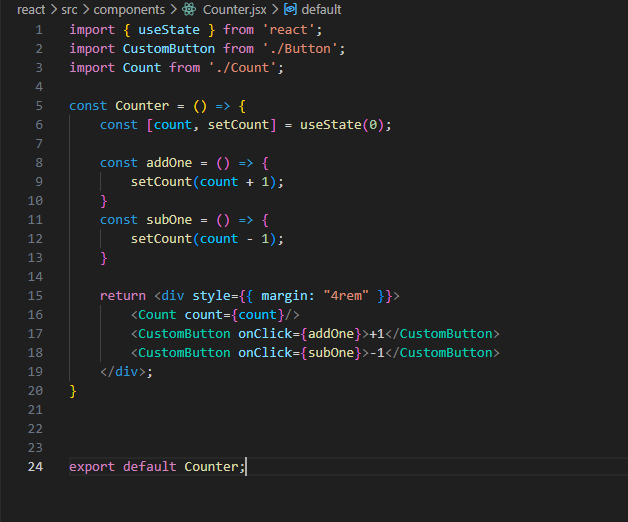Click the 'return' keyword on line 15

pyautogui.click(x=123, y=296)
